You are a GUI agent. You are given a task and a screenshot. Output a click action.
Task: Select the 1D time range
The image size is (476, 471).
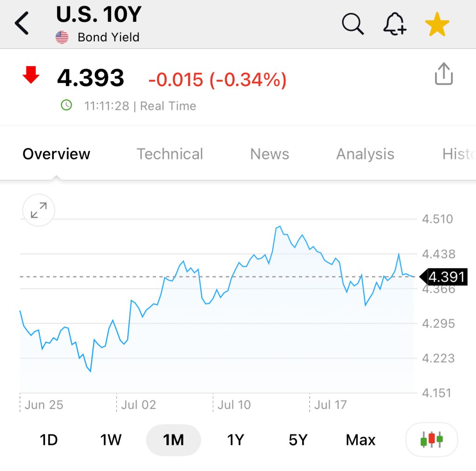coord(48,440)
